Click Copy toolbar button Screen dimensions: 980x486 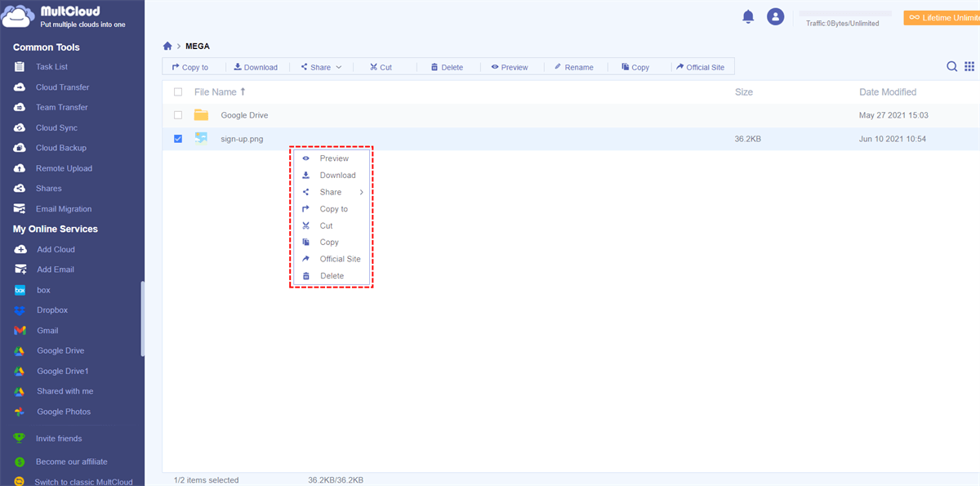(635, 67)
